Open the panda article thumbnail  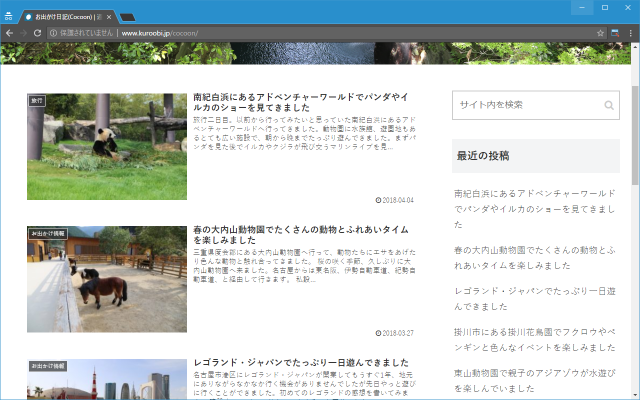pyautogui.click(x=107, y=147)
